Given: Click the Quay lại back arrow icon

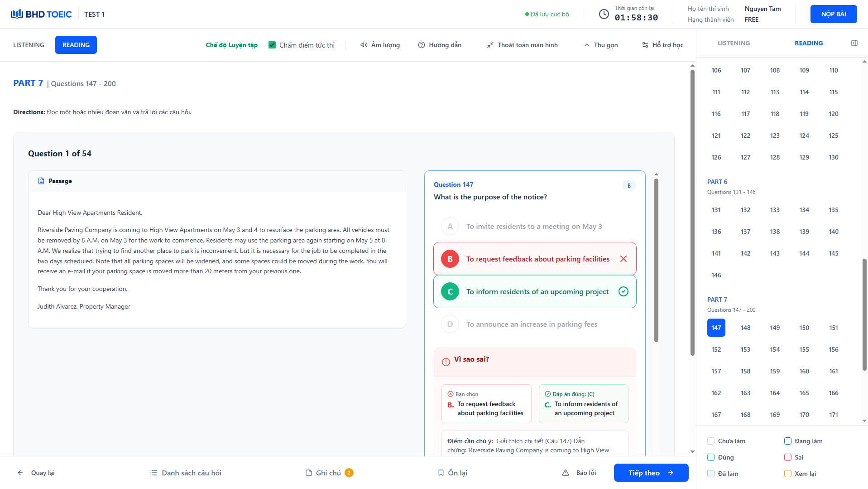Looking at the screenshot, I should pyautogui.click(x=20, y=473).
